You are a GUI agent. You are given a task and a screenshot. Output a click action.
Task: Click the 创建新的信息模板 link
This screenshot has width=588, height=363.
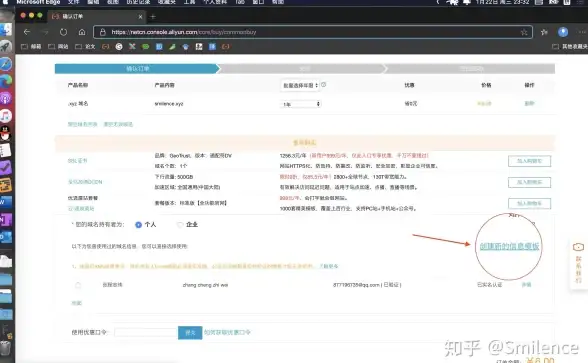click(x=509, y=246)
